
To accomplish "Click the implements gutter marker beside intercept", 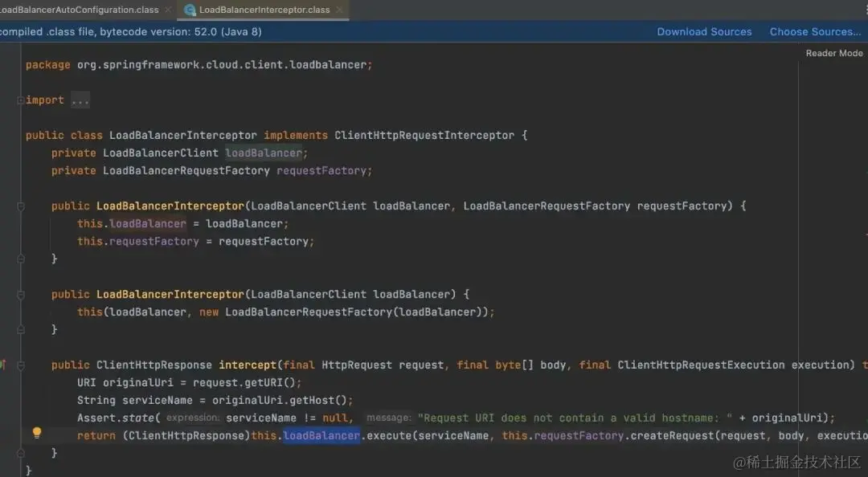I will (2, 365).
